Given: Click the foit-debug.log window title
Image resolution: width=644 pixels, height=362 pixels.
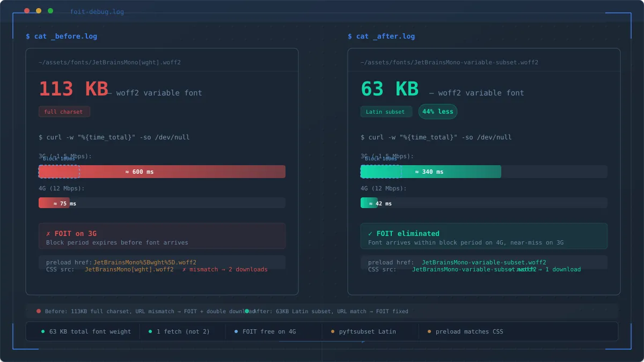Looking at the screenshot, I should pos(97,12).
